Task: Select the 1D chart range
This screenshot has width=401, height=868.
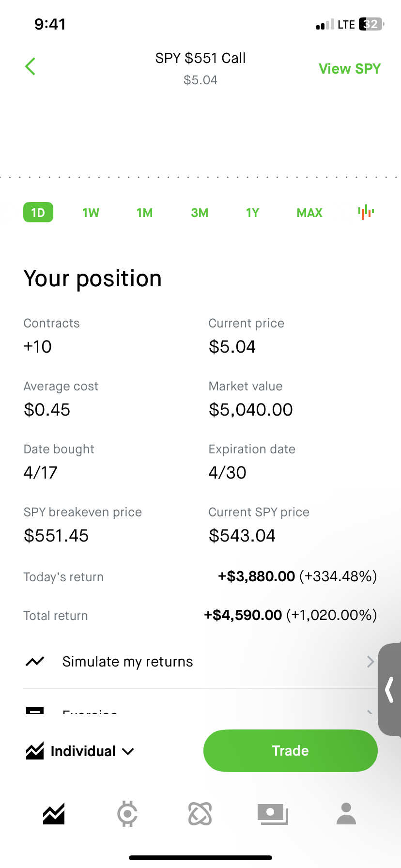Action: tap(38, 213)
